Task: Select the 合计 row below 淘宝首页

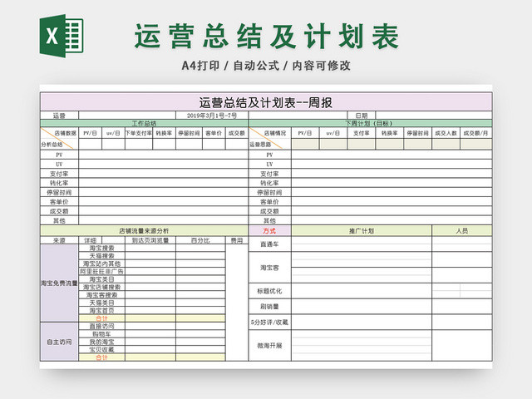Action: (x=101, y=318)
